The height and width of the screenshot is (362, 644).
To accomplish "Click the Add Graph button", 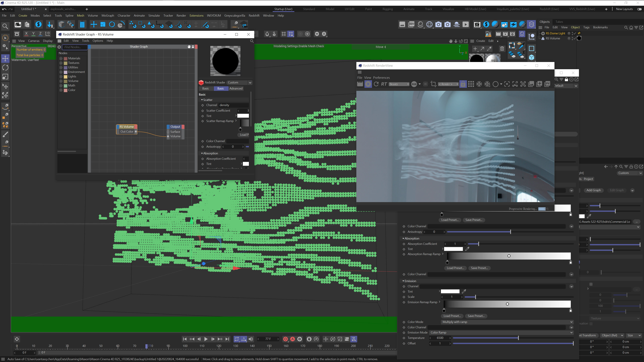I will point(594,190).
